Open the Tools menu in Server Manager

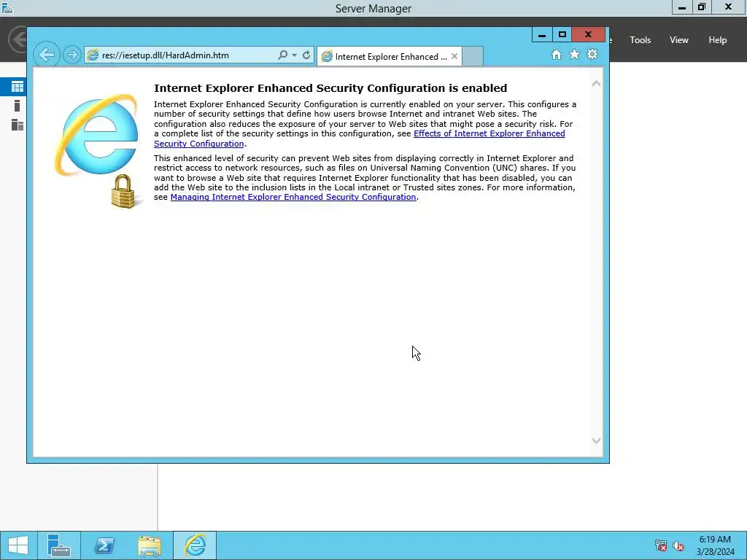pos(640,40)
